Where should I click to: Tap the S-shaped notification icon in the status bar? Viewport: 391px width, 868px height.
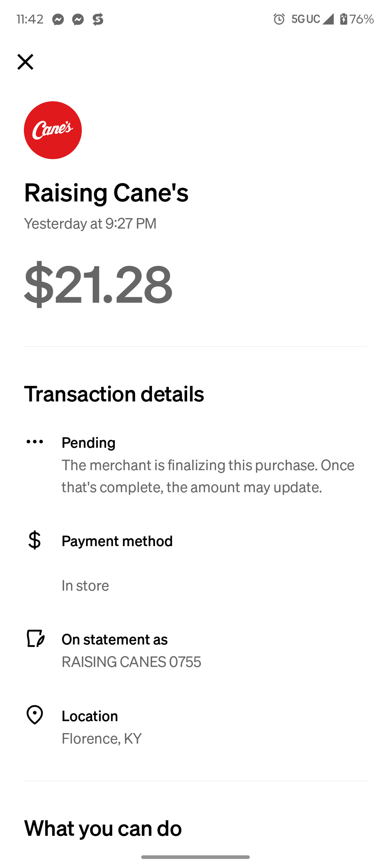[98, 19]
